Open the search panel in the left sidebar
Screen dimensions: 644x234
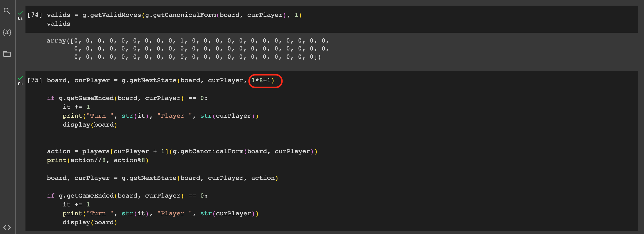pyautogui.click(x=7, y=11)
